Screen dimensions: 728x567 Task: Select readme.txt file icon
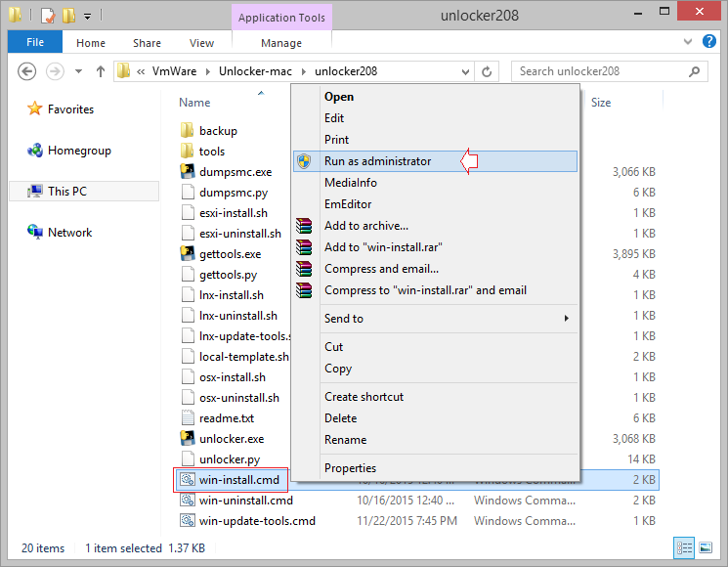188,418
